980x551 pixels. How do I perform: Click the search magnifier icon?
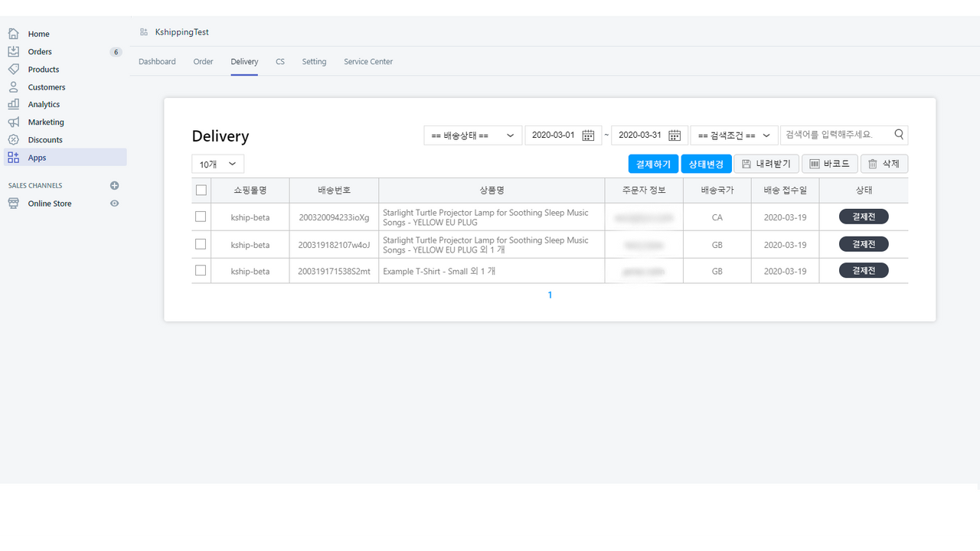900,135
